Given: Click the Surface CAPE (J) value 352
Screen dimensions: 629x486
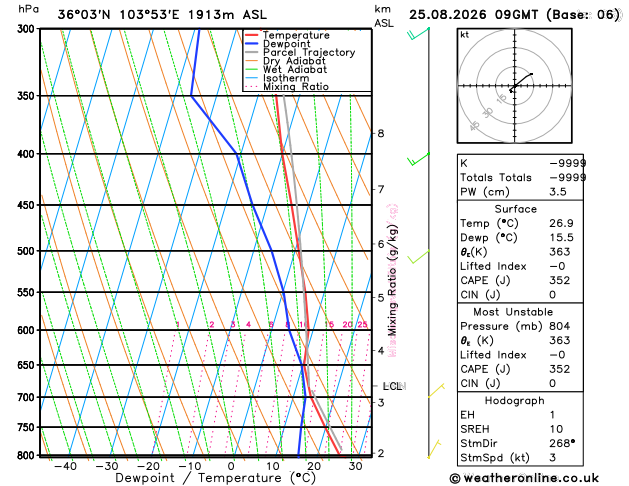Looking at the screenshot, I should tap(560, 280).
